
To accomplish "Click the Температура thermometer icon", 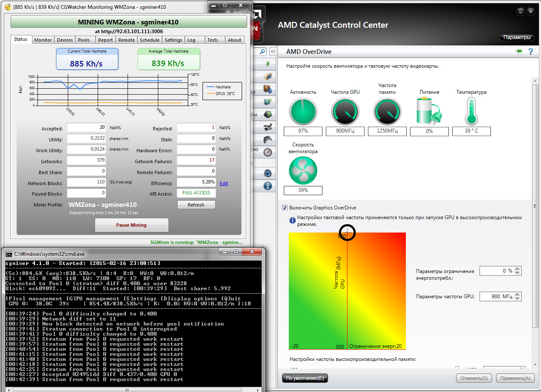I will (x=471, y=111).
